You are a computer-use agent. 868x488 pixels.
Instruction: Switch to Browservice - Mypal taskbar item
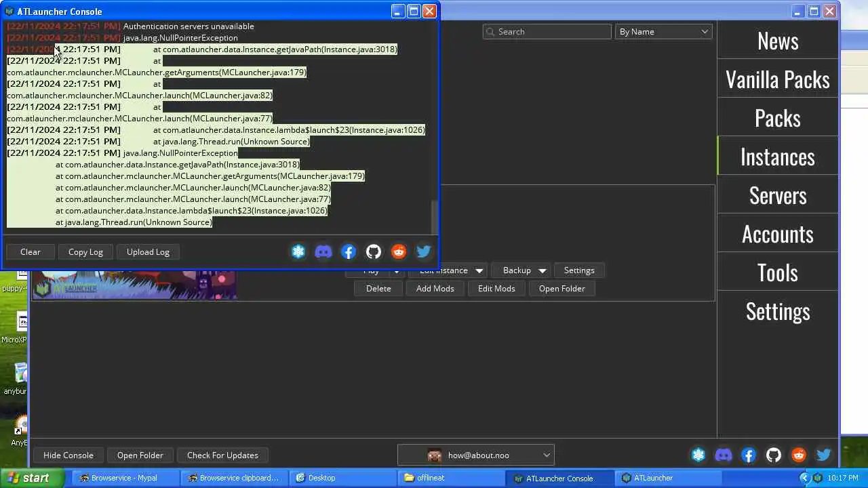[x=124, y=478]
